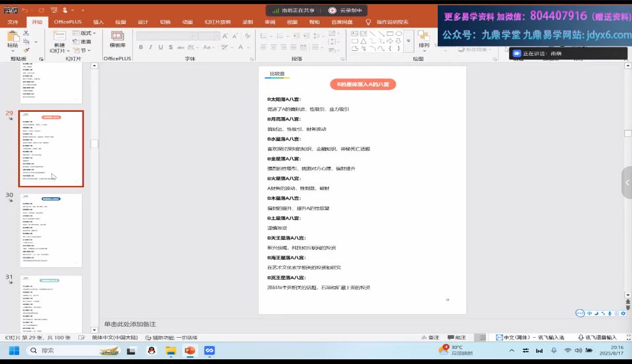Click the Cut scissors icon
Viewport: 632px width, 364px height.
(26, 33)
